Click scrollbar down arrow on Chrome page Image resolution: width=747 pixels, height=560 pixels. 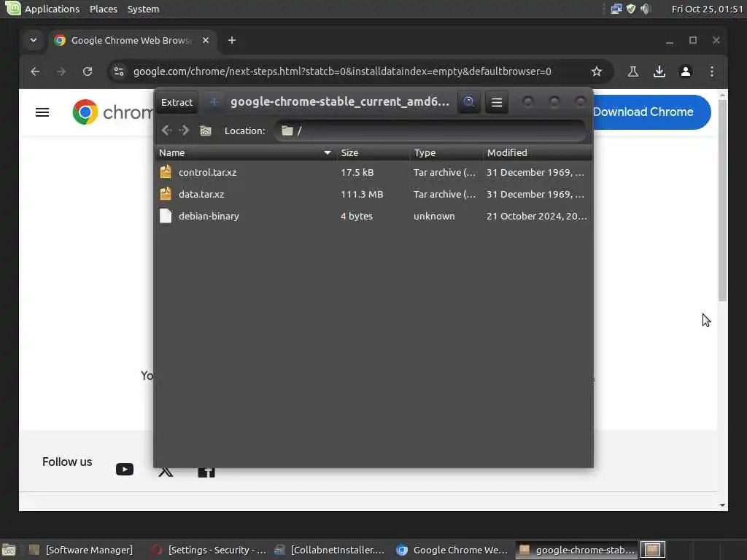tap(722, 505)
